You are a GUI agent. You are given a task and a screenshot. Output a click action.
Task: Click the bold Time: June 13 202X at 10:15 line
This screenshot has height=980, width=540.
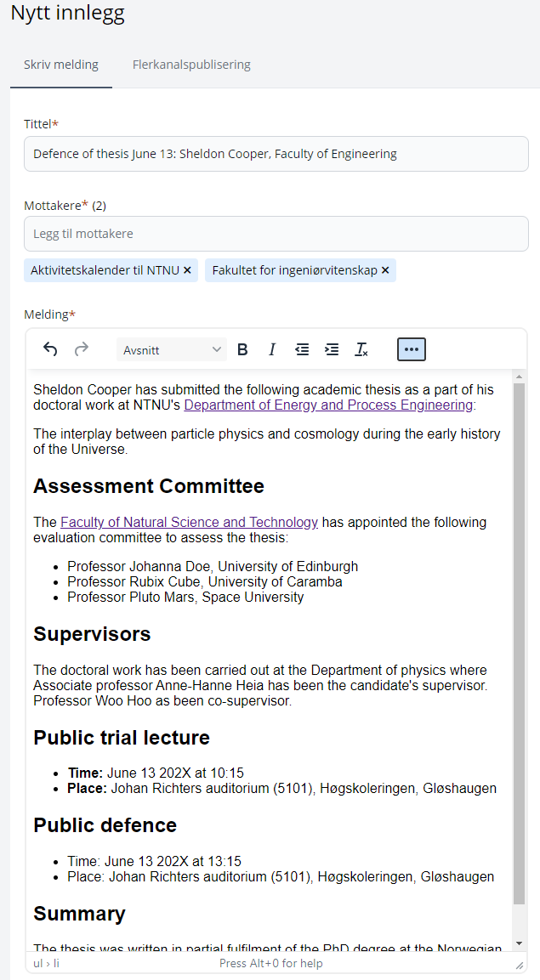coord(156,773)
